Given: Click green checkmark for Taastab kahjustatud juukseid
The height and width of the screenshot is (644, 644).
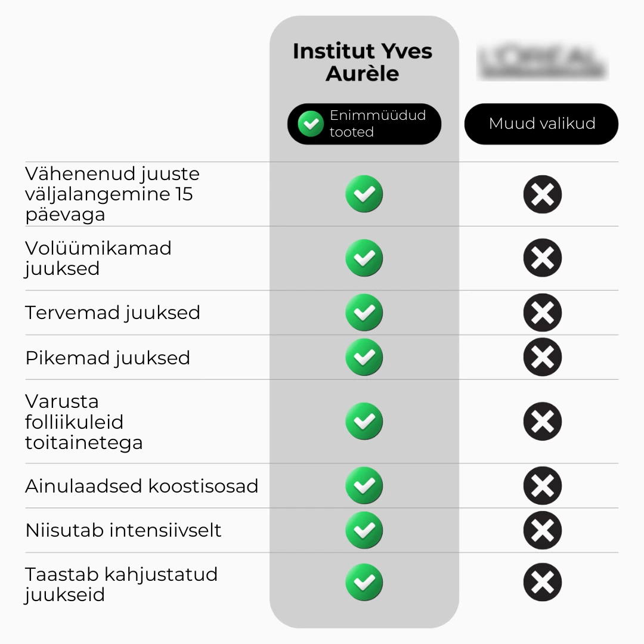Looking at the screenshot, I should tap(364, 583).
